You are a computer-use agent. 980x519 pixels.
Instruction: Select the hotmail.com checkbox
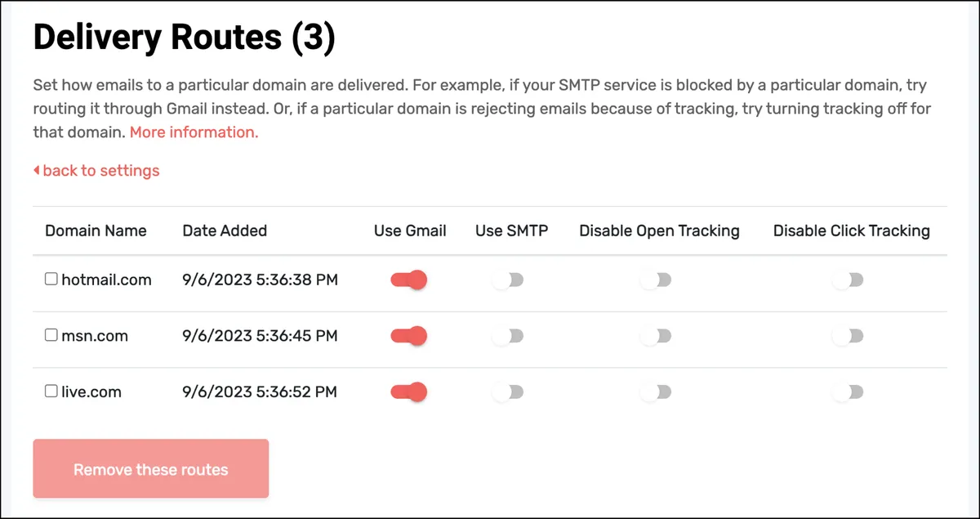[51, 280]
